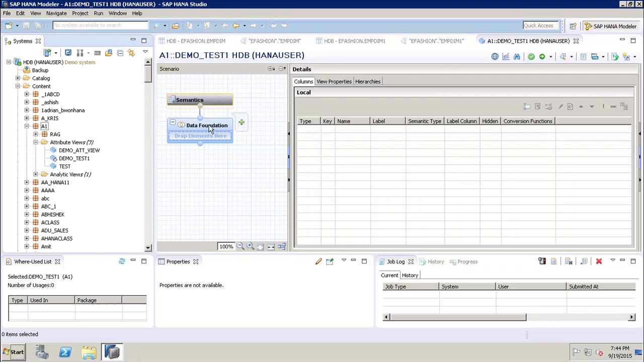Click the Systems tree vertical scrollbar down arrow
This screenshot has height=362, width=644.
[148, 247]
